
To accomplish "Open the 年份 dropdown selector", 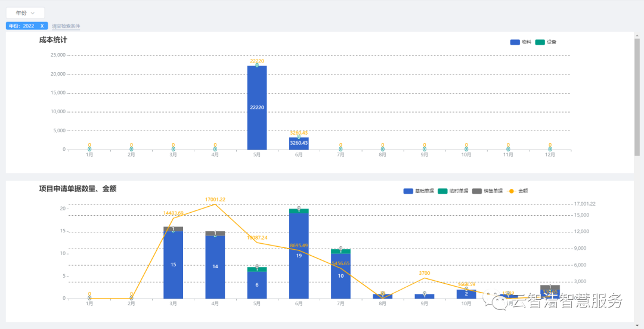I will [x=25, y=13].
